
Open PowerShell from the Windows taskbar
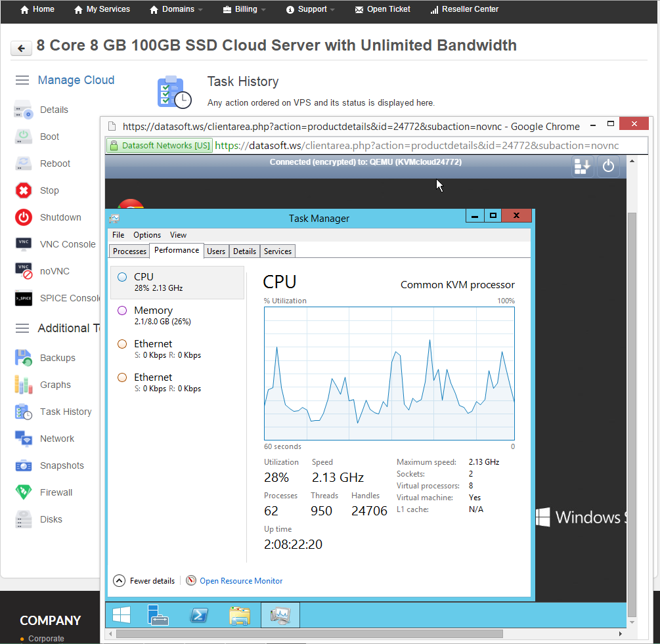coord(199,615)
